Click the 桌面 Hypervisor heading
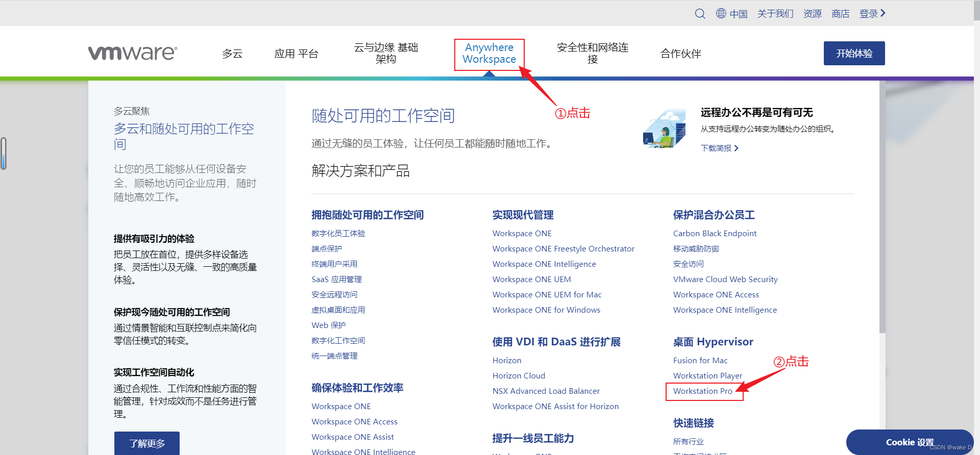Viewport: 980px width, 455px height. [x=713, y=342]
